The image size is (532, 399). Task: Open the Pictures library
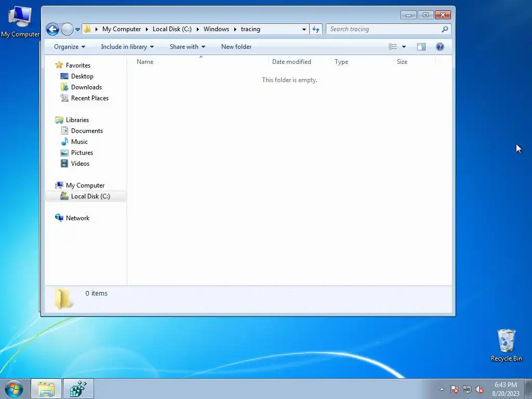pyautogui.click(x=82, y=153)
